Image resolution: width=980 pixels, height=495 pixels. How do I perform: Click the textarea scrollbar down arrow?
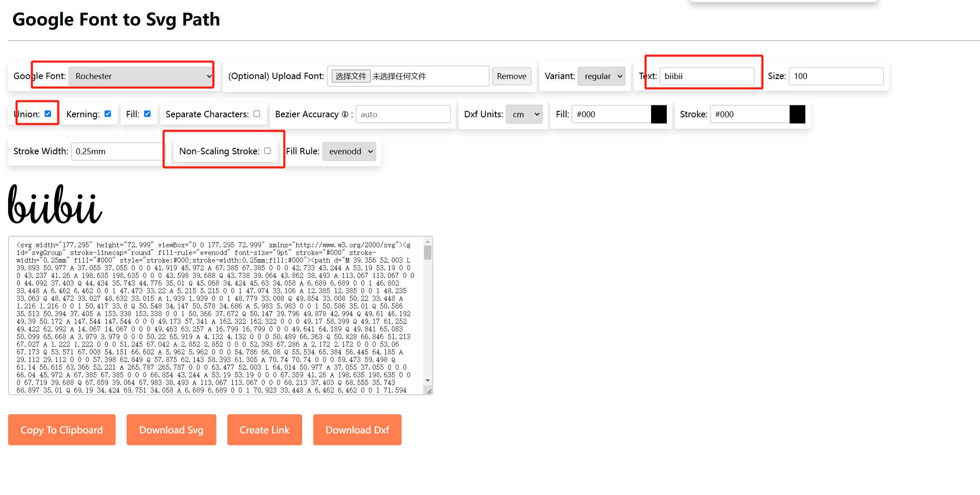428,380
